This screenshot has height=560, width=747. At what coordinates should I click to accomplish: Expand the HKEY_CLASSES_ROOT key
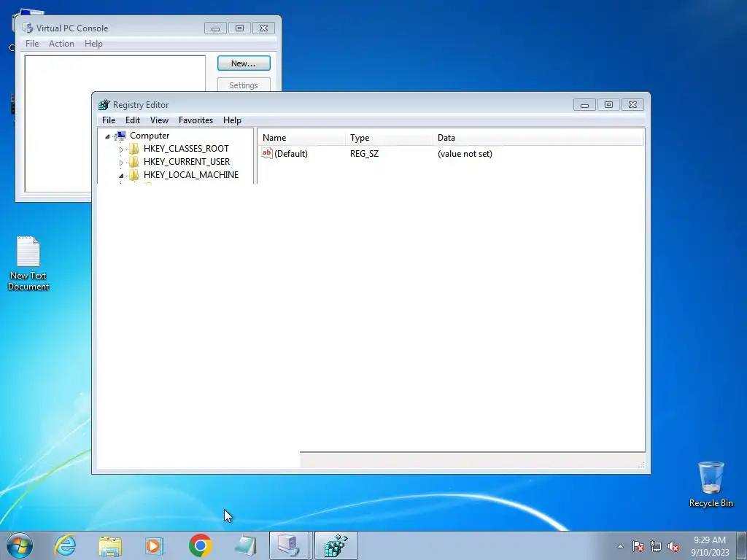click(121, 149)
